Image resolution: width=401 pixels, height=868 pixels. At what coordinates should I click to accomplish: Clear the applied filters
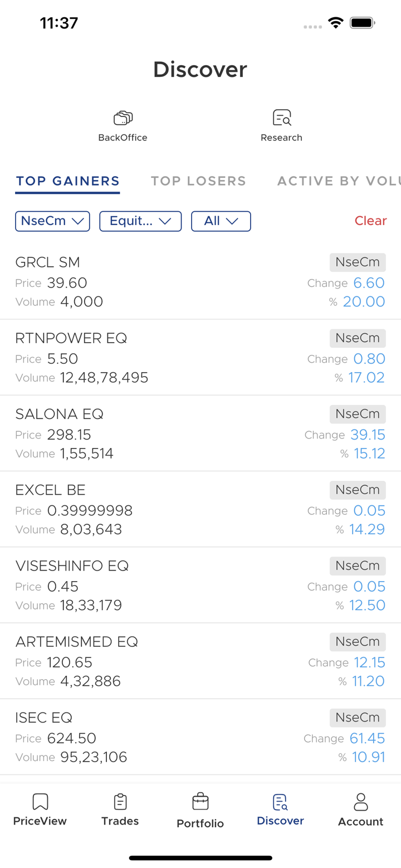370,221
